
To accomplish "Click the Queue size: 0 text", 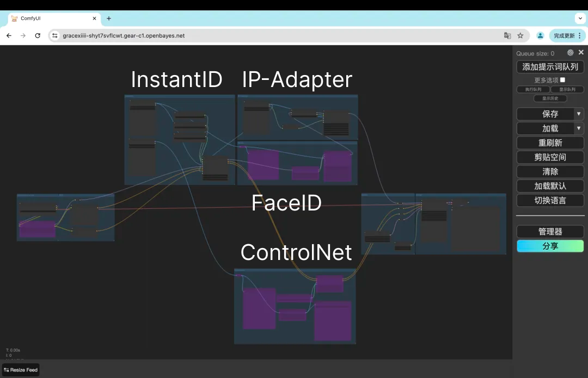I will (535, 53).
